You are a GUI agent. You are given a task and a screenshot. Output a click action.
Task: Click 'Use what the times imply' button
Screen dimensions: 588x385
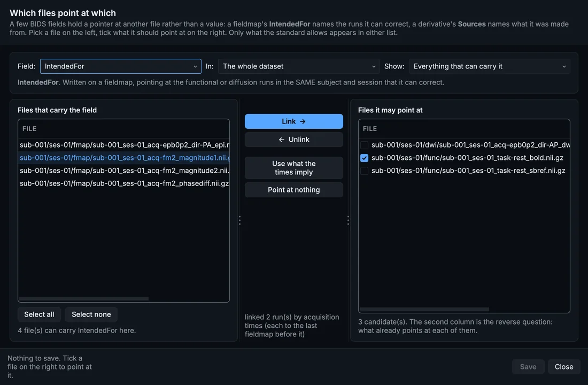pyautogui.click(x=293, y=168)
